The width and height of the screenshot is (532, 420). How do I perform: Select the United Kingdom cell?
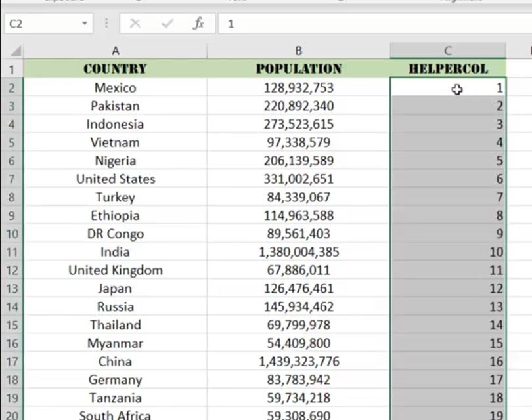(116, 270)
